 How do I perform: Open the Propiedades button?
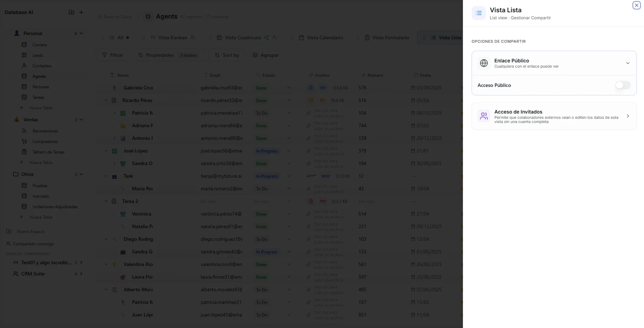(168, 55)
